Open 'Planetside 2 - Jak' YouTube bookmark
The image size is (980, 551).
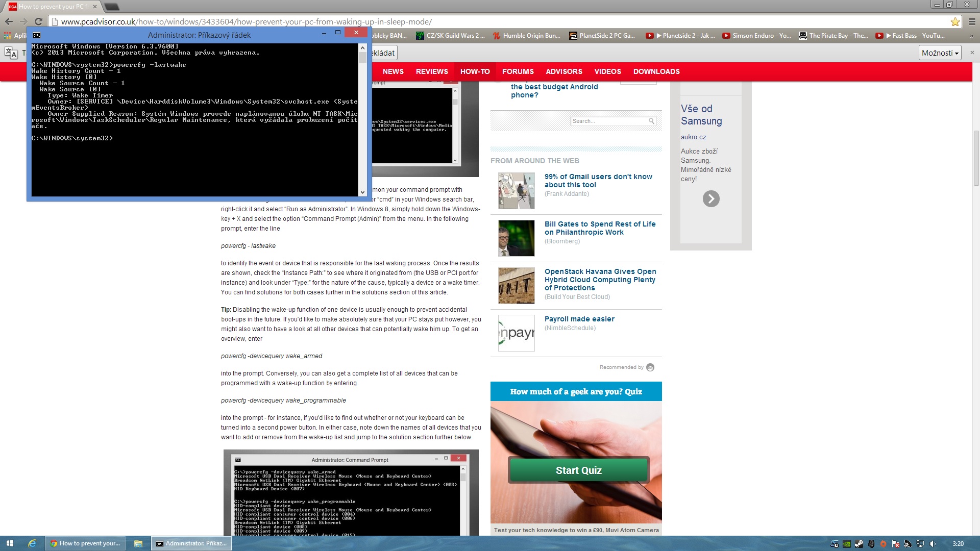coord(680,36)
